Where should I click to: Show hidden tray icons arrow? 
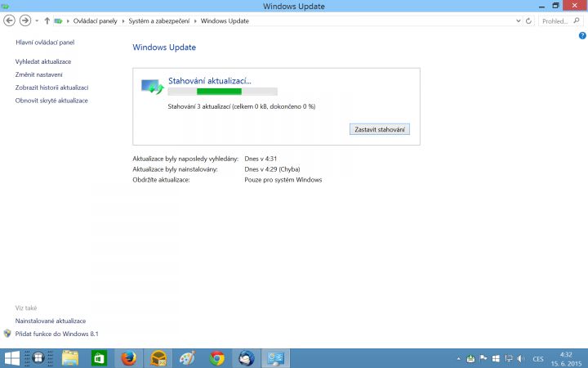458,359
